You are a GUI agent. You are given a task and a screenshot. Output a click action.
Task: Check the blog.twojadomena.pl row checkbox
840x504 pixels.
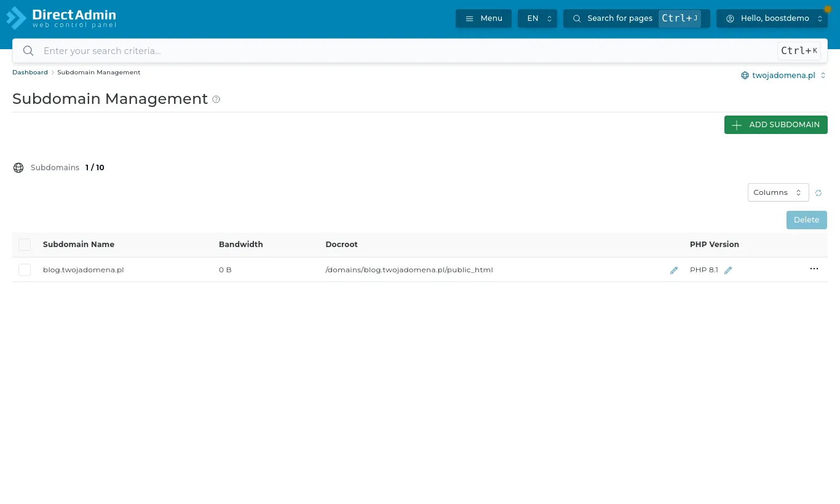click(x=25, y=270)
